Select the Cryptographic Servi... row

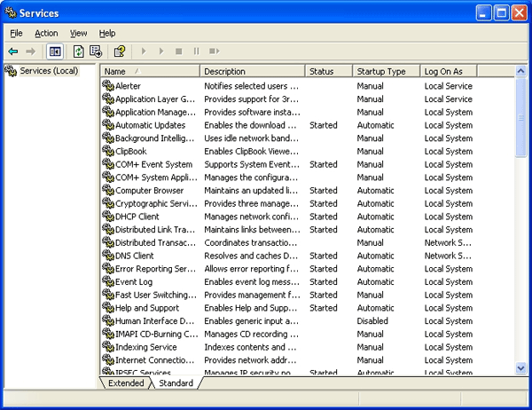point(307,203)
